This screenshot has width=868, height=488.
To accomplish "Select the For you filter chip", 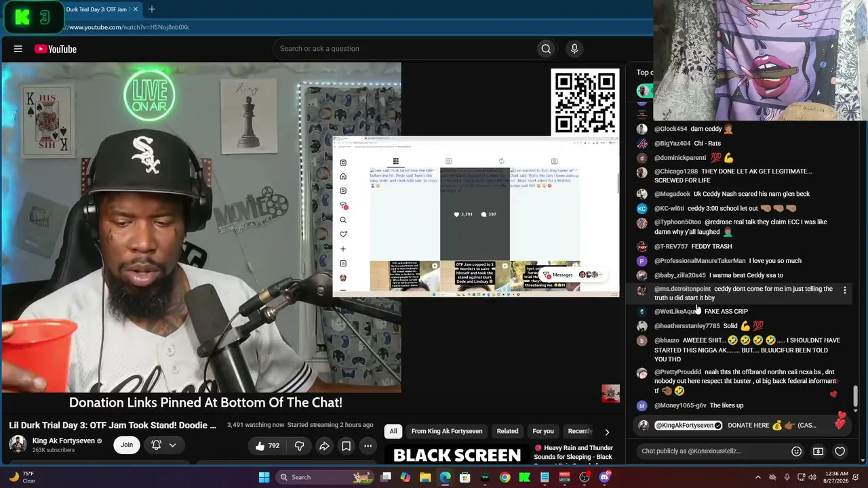I will pyautogui.click(x=543, y=431).
